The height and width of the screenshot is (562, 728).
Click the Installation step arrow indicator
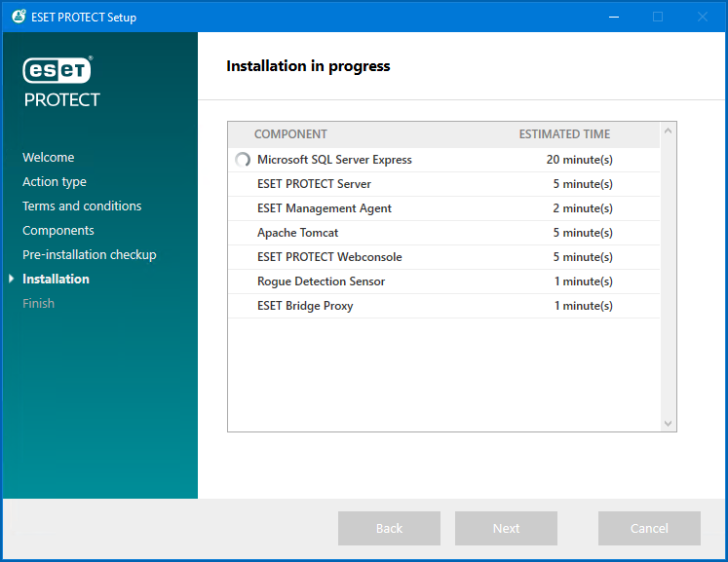[x=11, y=280]
